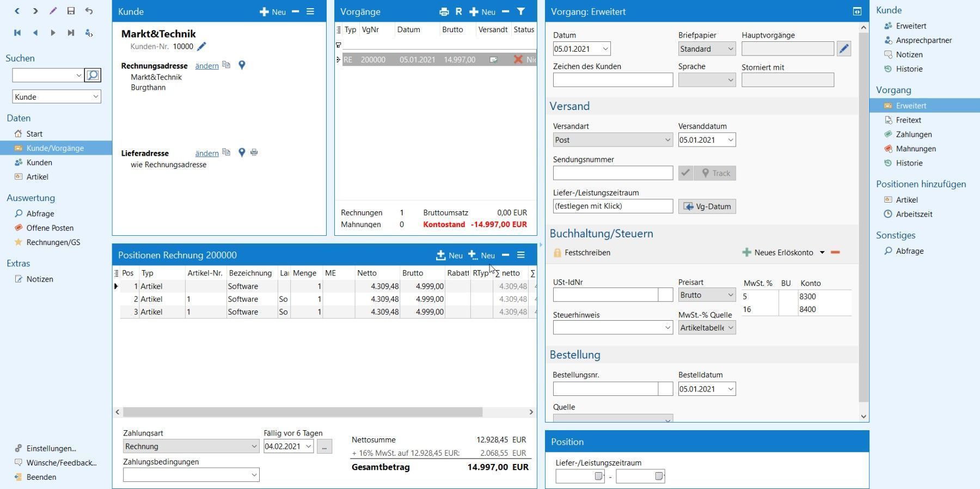
Task: Expand the Zahlungsart dropdown showing Rechnung
Action: pyautogui.click(x=191, y=447)
